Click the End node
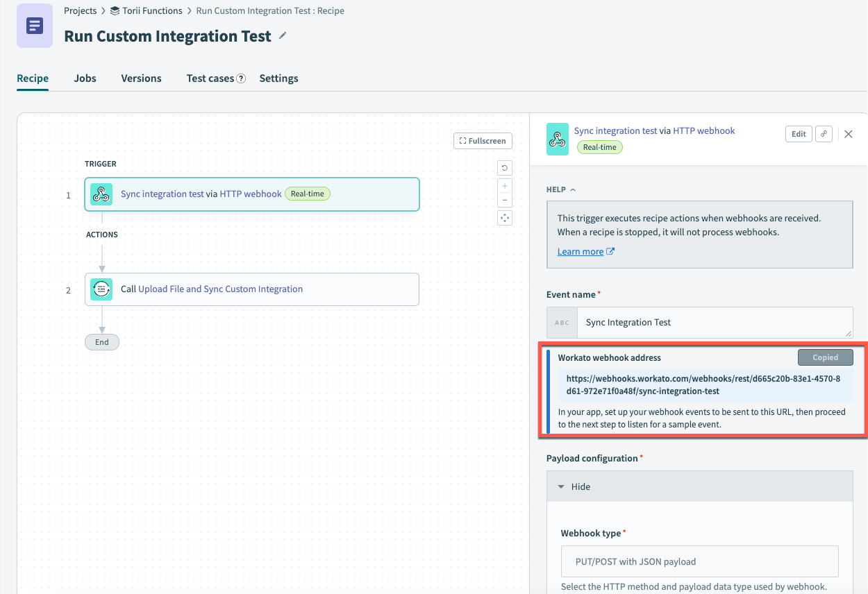 [x=102, y=342]
